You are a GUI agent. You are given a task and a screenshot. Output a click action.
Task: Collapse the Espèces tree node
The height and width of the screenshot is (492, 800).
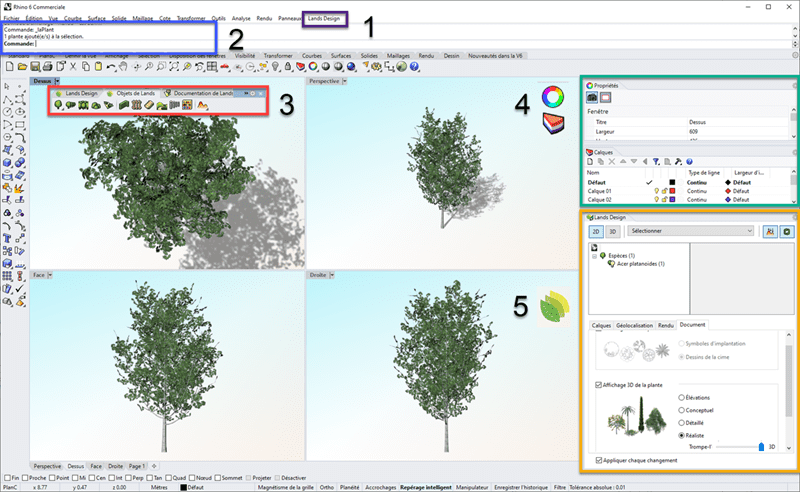pos(594,256)
